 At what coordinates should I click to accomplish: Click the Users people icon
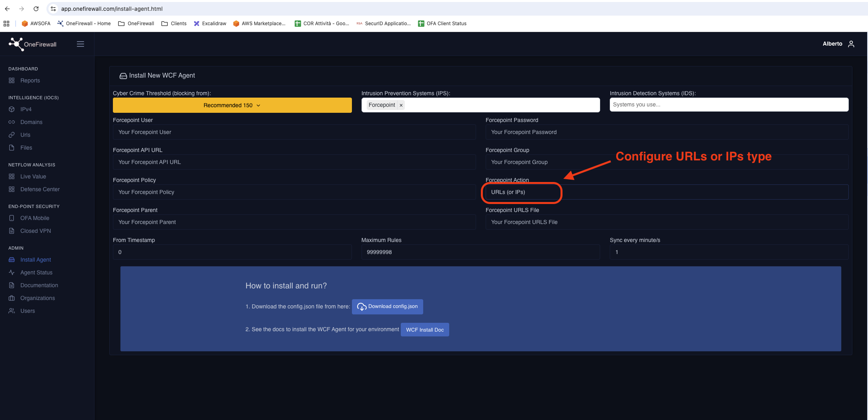[12, 311]
